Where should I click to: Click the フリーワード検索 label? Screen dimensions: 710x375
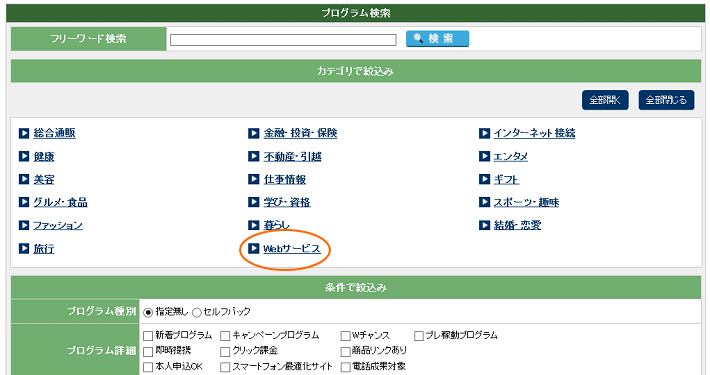(88, 38)
